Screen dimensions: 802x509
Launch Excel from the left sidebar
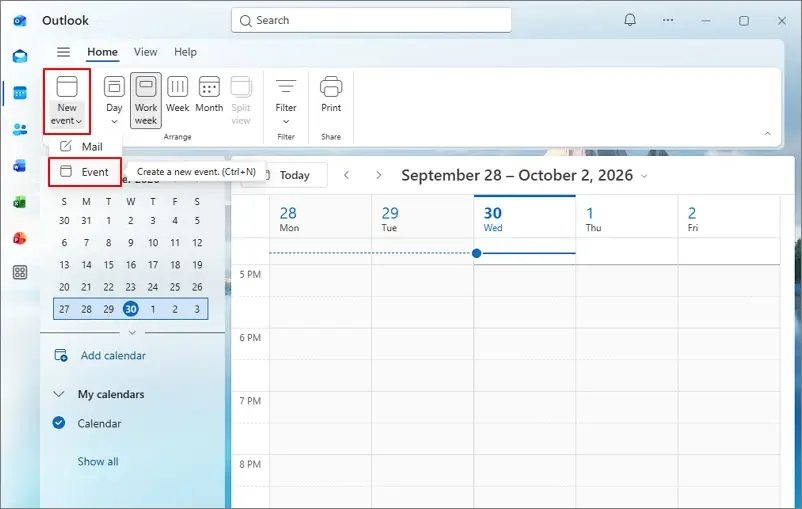tap(20, 202)
